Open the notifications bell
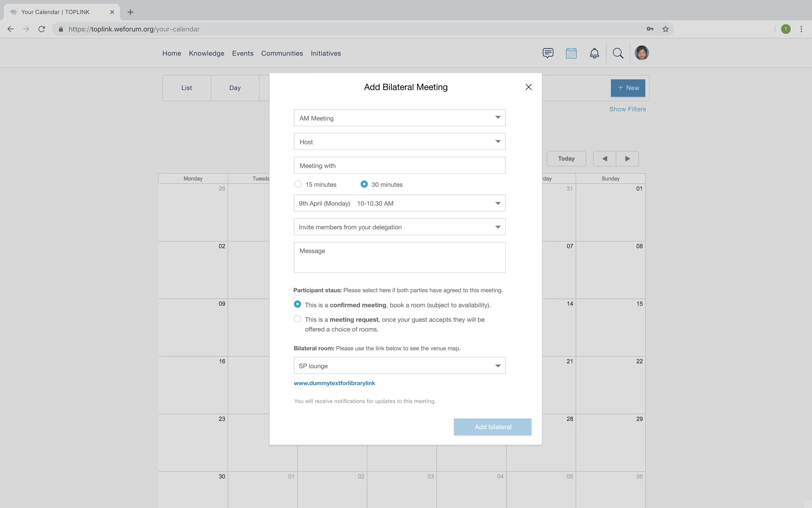The width and height of the screenshot is (812, 508). pos(594,53)
